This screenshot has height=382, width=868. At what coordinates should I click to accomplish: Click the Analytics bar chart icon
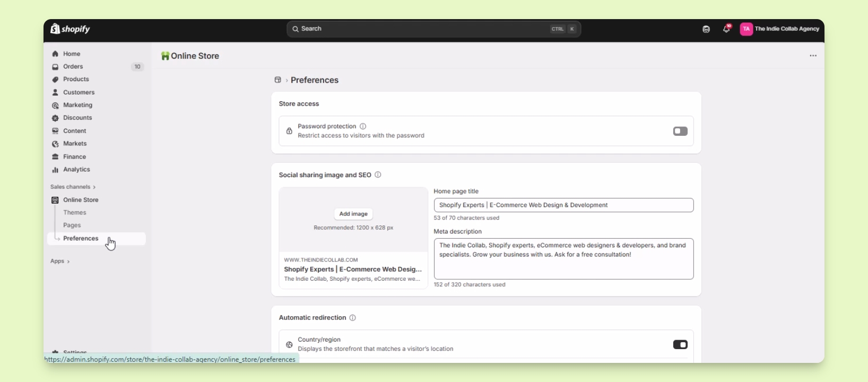(x=55, y=170)
